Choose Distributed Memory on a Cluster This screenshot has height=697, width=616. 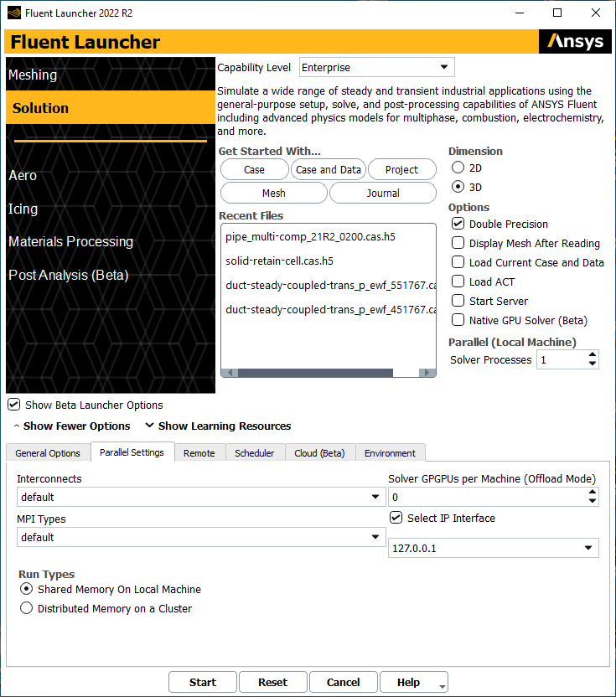26,608
